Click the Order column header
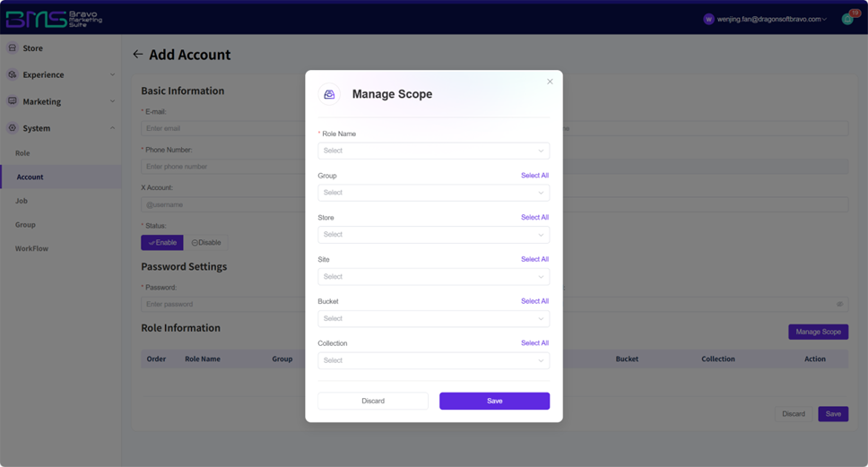The image size is (868, 467). 156,359
